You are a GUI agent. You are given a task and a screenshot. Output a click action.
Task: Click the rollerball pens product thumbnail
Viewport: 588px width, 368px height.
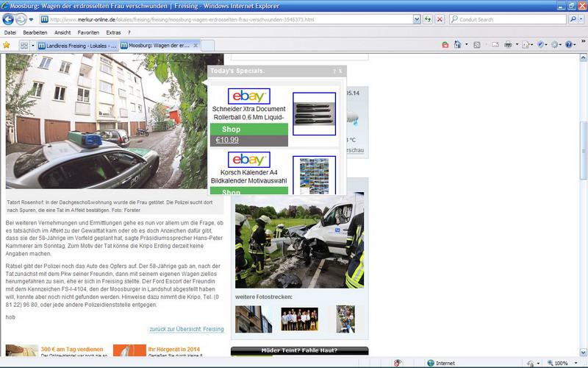315,114
